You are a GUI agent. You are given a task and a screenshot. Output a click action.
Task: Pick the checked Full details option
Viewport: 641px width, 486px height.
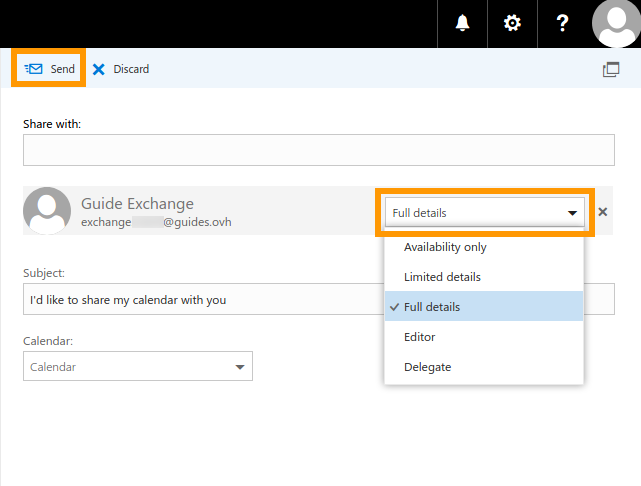pos(432,307)
